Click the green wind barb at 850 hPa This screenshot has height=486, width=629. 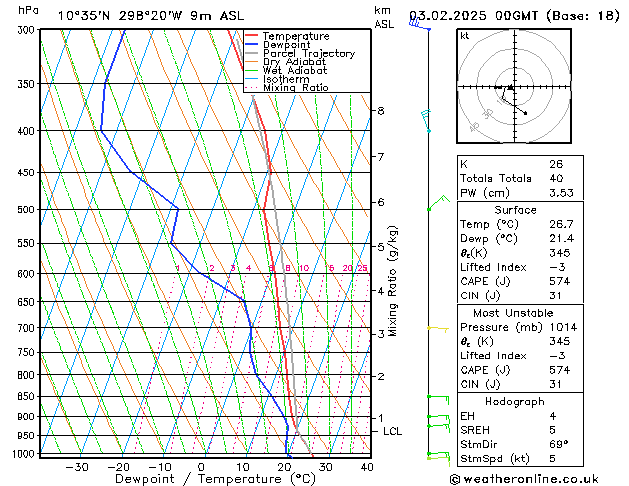[x=438, y=400]
